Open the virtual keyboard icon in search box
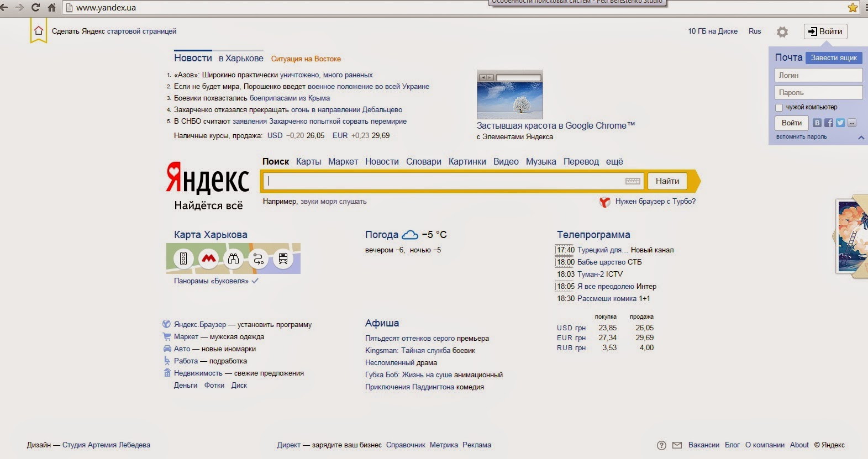The image size is (868, 459). [633, 181]
